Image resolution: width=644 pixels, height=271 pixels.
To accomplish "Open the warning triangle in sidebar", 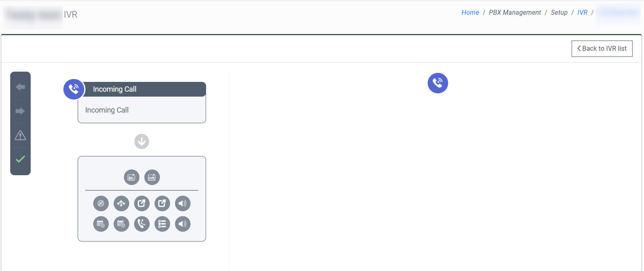I will [20, 135].
